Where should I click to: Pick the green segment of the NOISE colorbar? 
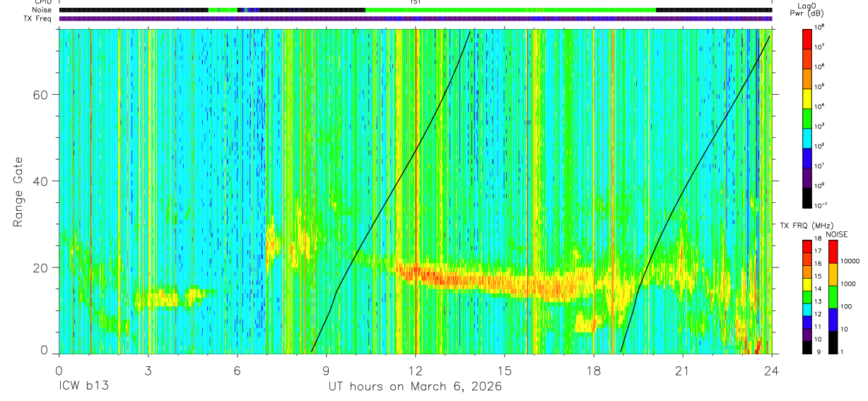click(x=833, y=297)
